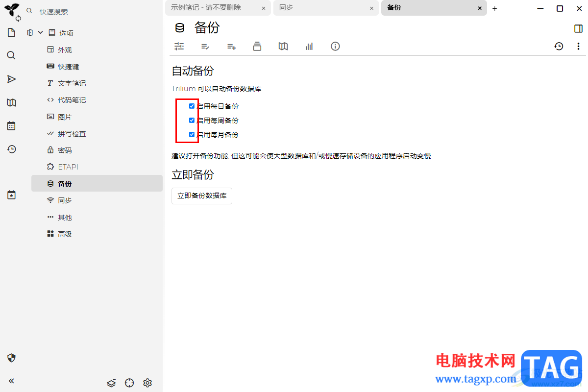
Task: Click the Trilium link in the description
Action: (184, 89)
